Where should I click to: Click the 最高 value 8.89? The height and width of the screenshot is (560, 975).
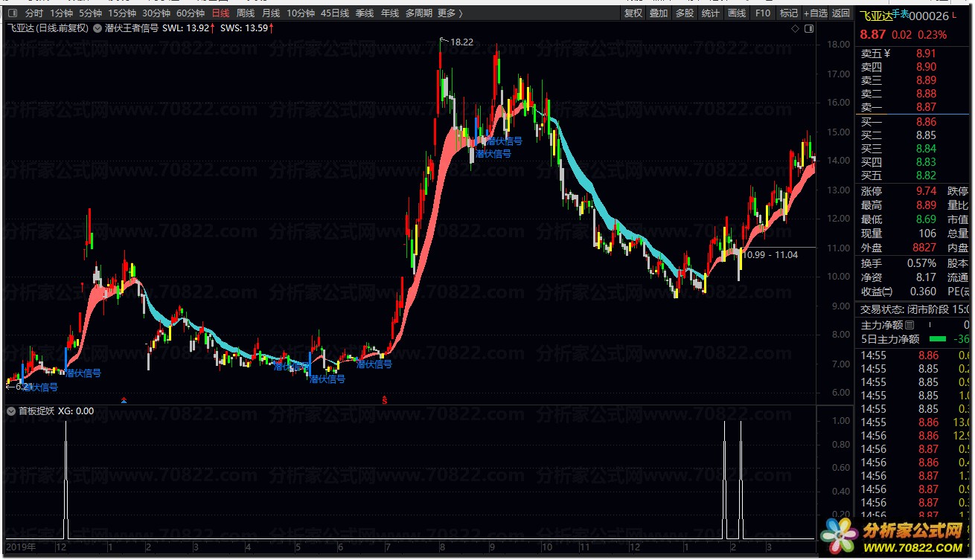click(x=927, y=206)
